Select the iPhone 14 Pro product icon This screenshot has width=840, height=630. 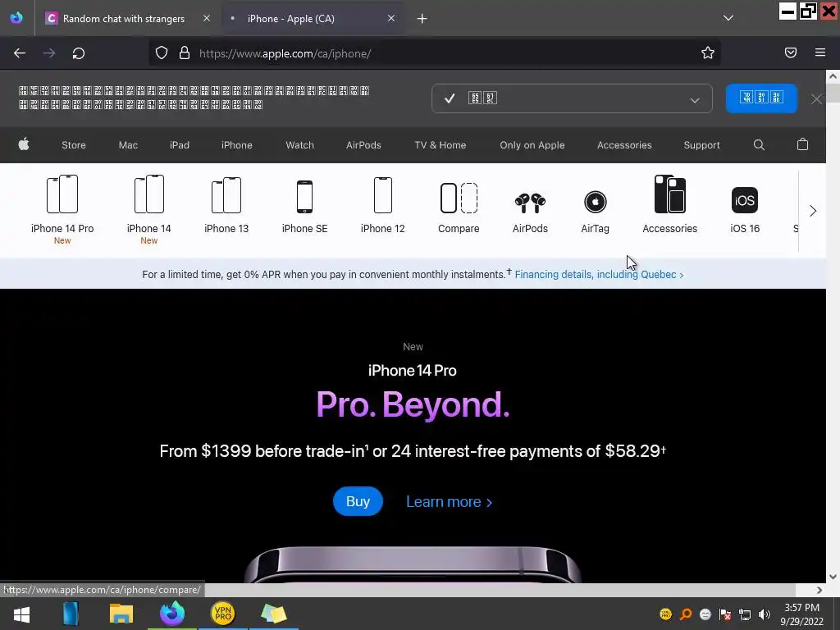coord(62,194)
